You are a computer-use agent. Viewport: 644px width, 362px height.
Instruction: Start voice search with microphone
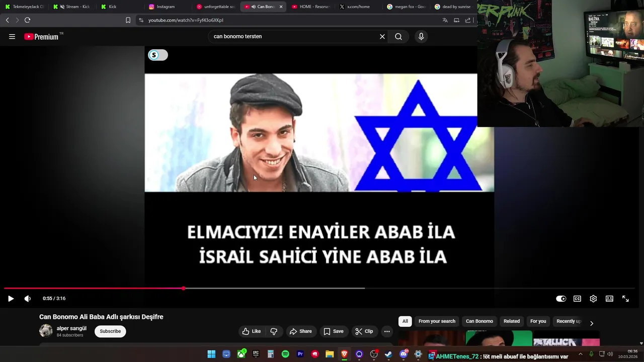(x=421, y=36)
